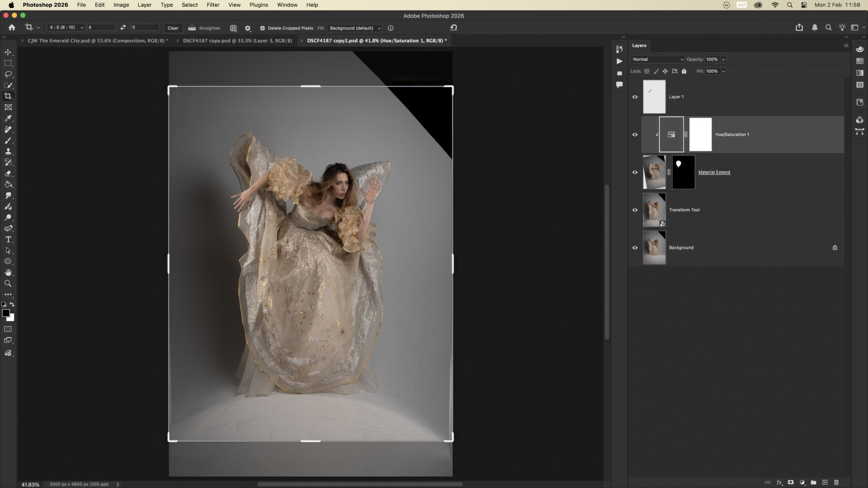Open the layer blend mode Normal dropdown
The width and height of the screenshot is (868, 488).
click(657, 59)
